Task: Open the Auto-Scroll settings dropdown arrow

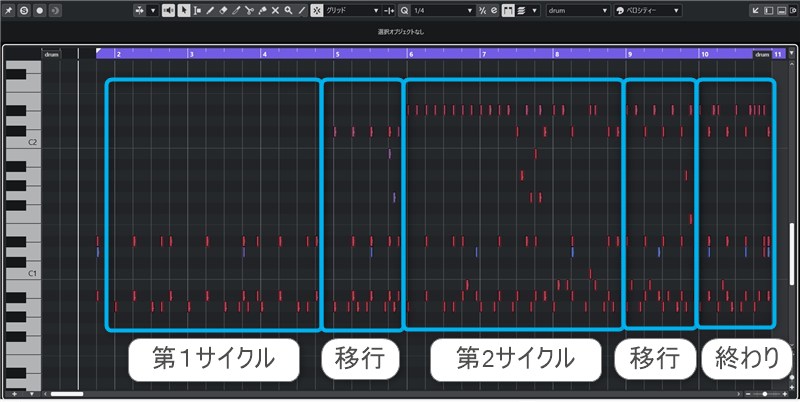Action: 153,11
